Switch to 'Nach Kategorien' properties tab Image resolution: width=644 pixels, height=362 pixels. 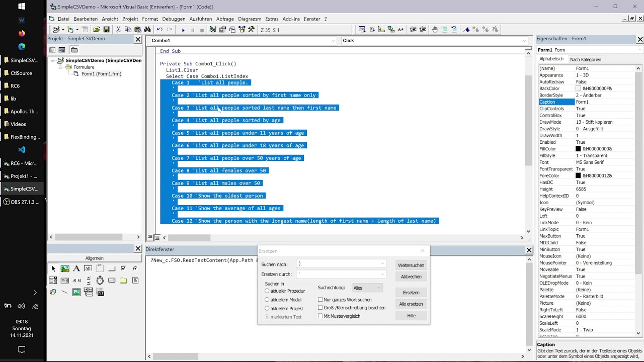tap(585, 59)
